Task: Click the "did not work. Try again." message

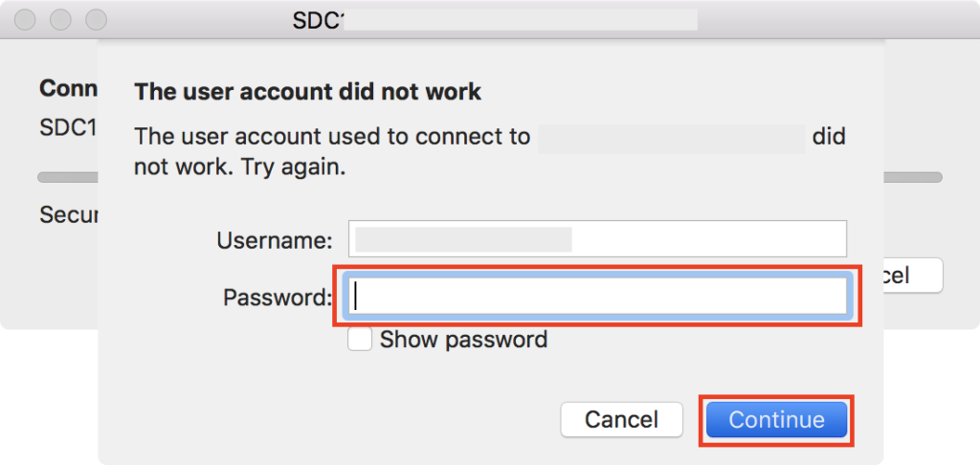Action: (x=239, y=166)
